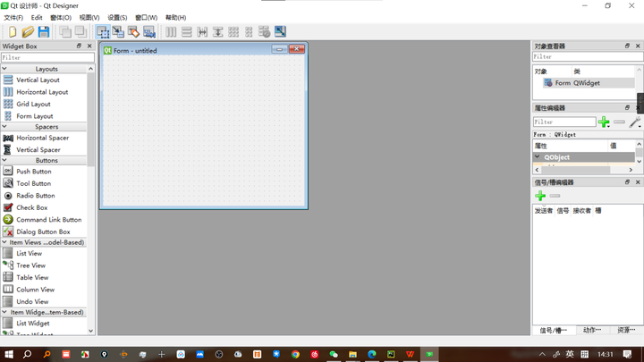Open the 视图(V) menu
Screen dimensions: 644x362
pyautogui.click(x=89, y=18)
